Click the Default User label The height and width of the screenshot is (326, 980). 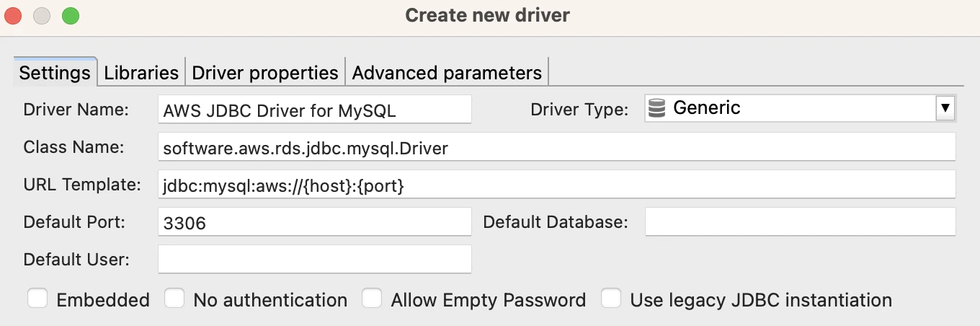click(76, 260)
